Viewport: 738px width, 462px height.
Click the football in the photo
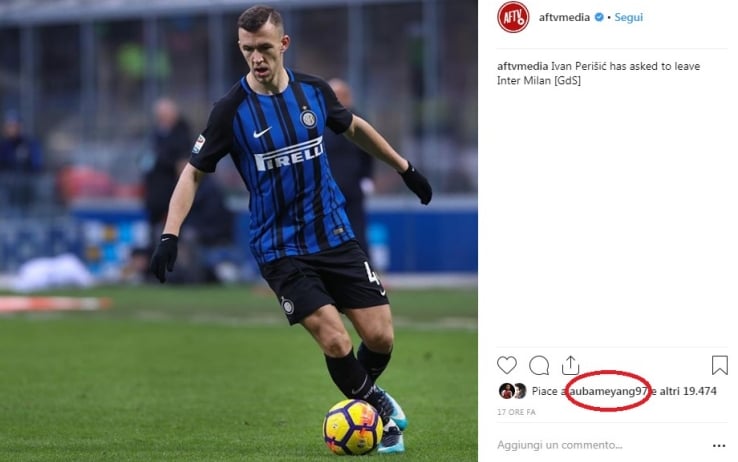[x=353, y=427]
